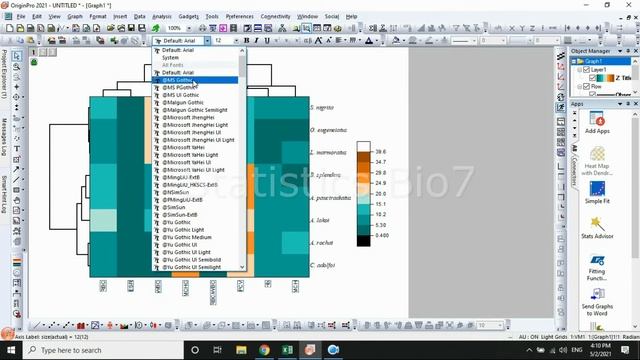Image resolution: width=640 pixels, height=360 pixels.
Task: Click the black bottom color scale block
Action: point(363,241)
